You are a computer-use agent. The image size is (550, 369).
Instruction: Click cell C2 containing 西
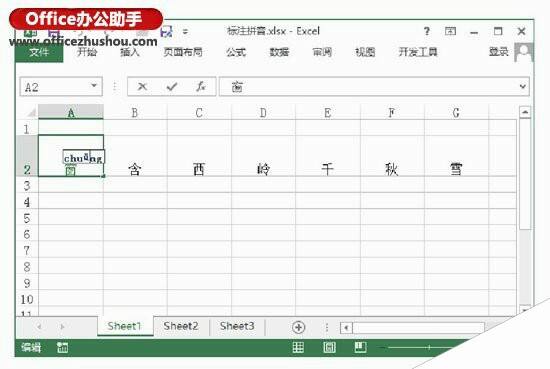click(199, 156)
